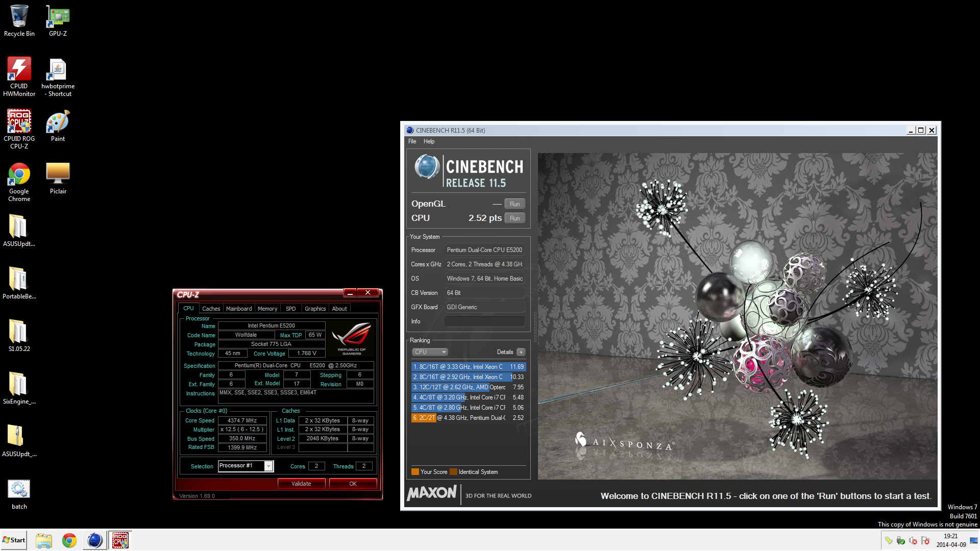Select ranking entry 12C/12T AMD Opteron

(x=468, y=387)
